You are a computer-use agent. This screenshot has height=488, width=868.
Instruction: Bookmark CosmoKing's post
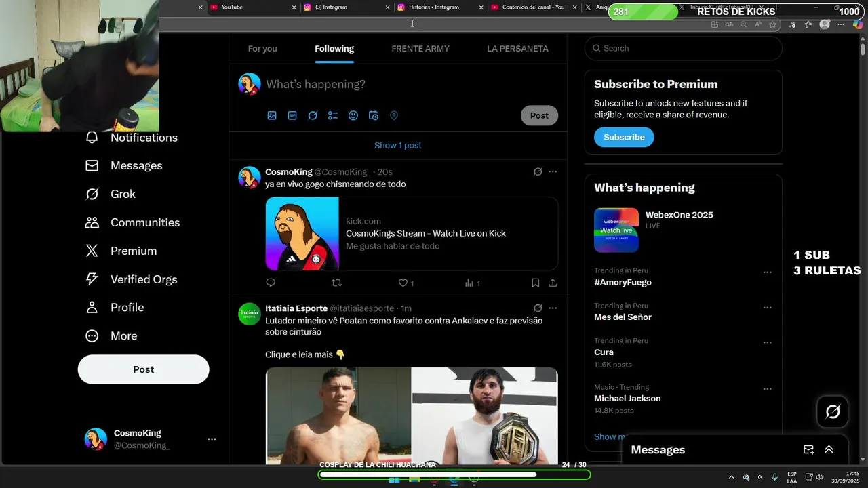pyautogui.click(x=535, y=283)
